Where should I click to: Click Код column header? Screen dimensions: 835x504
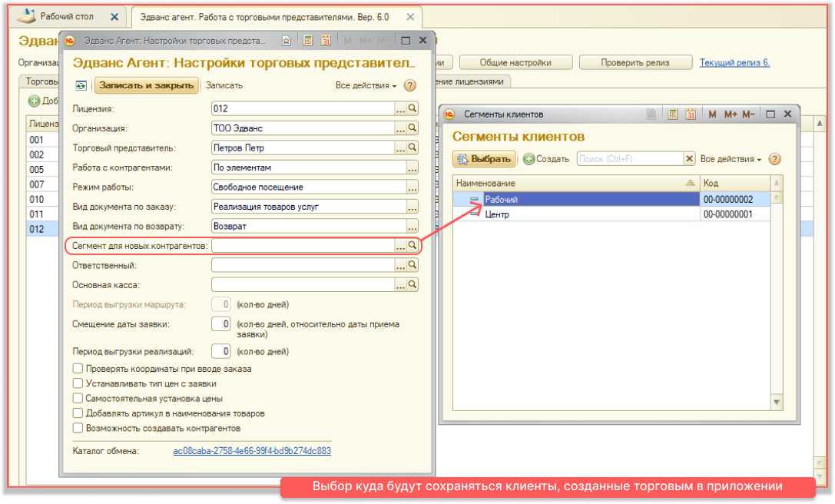735,183
